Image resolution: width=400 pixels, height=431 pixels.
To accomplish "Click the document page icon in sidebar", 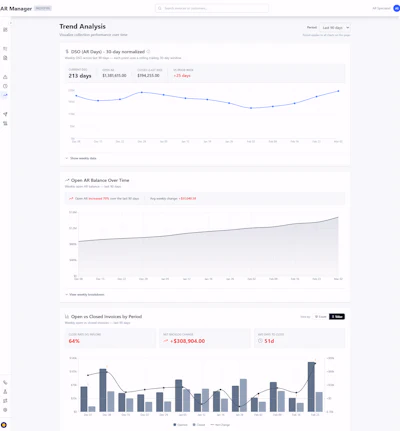I will tap(5, 58).
